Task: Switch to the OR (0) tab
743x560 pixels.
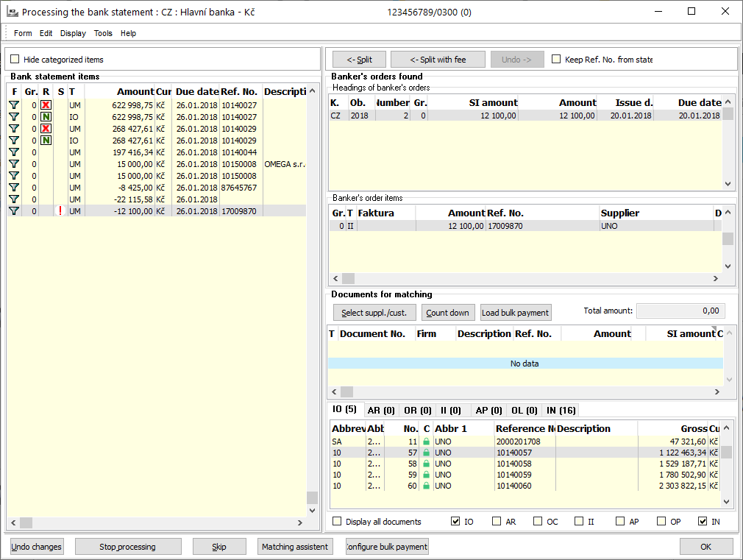Action: [417, 410]
